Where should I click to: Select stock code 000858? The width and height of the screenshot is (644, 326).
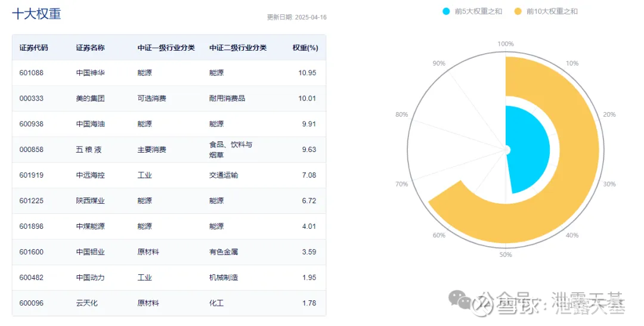[31, 150]
